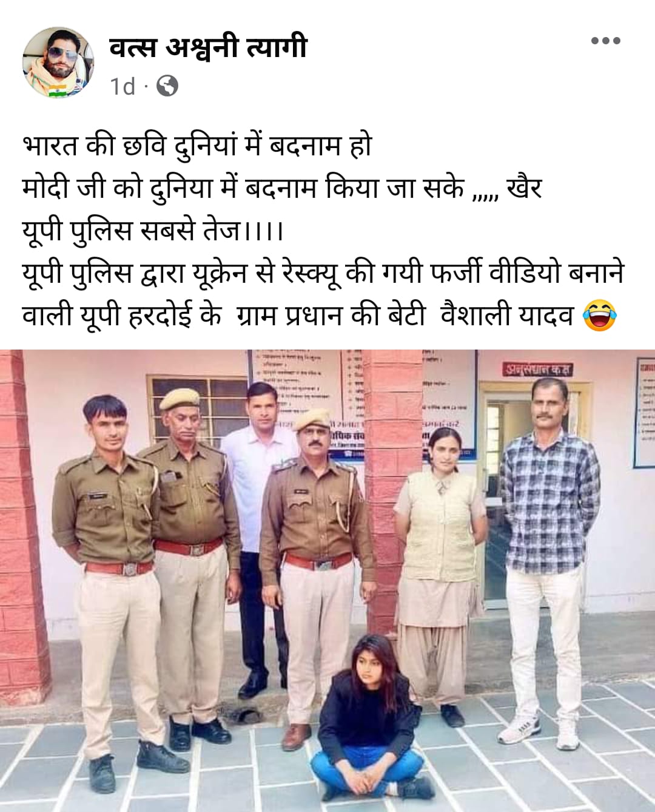This screenshot has height=812, width=655.
Task: Click the line यूपी पुलिस सबसे तेज
Action: (x=153, y=231)
